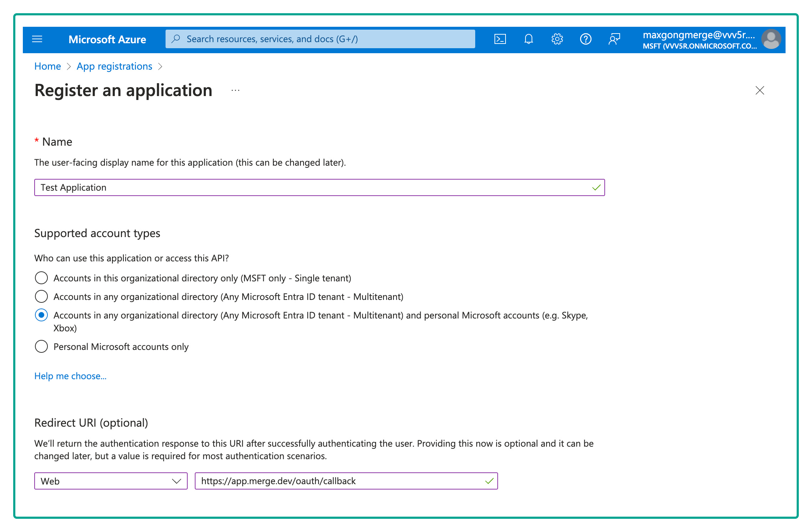
Task: Click the Redirect URI input field
Action: click(x=341, y=481)
